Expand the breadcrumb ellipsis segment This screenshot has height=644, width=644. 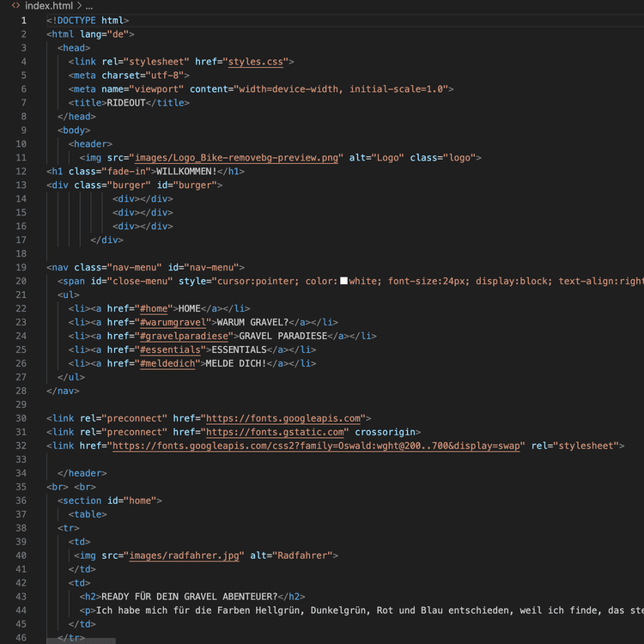point(89,6)
